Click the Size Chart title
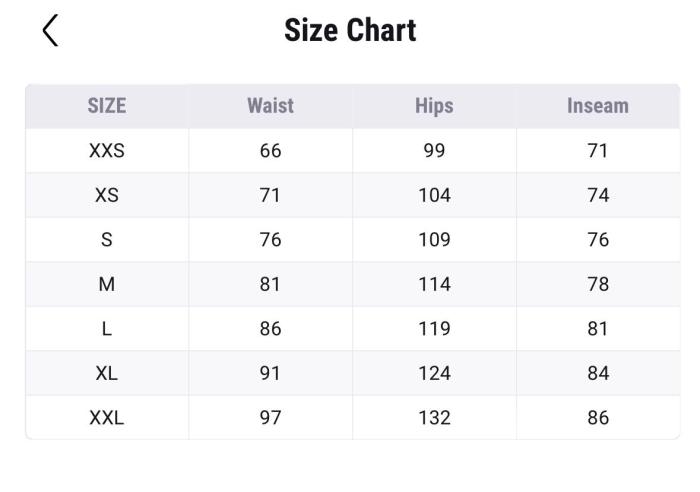 (350, 30)
